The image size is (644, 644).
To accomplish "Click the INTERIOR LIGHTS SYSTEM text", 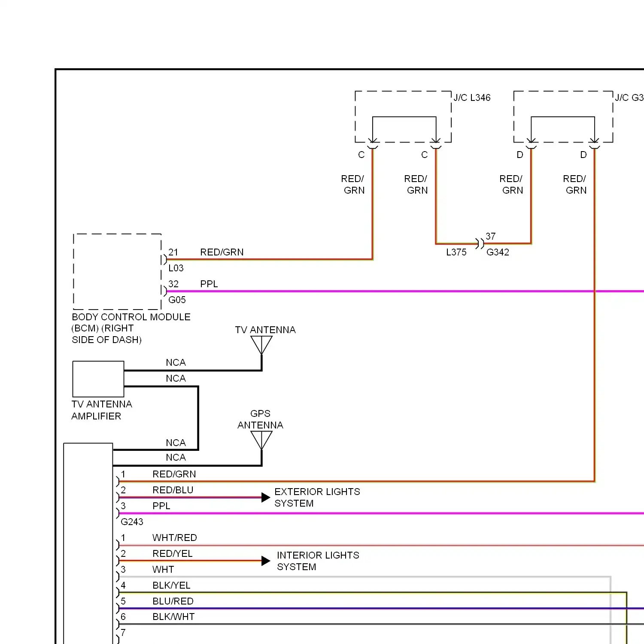I will tap(318, 561).
